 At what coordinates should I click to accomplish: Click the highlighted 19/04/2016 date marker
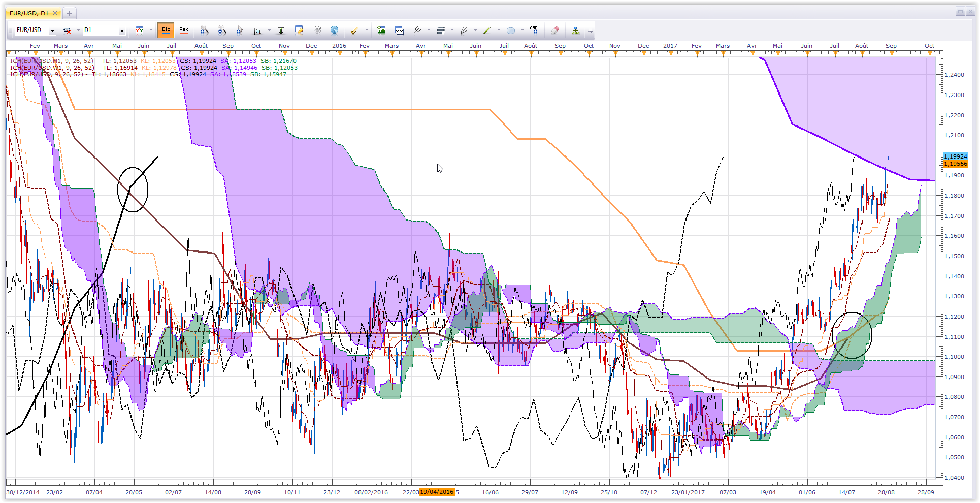[437, 492]
